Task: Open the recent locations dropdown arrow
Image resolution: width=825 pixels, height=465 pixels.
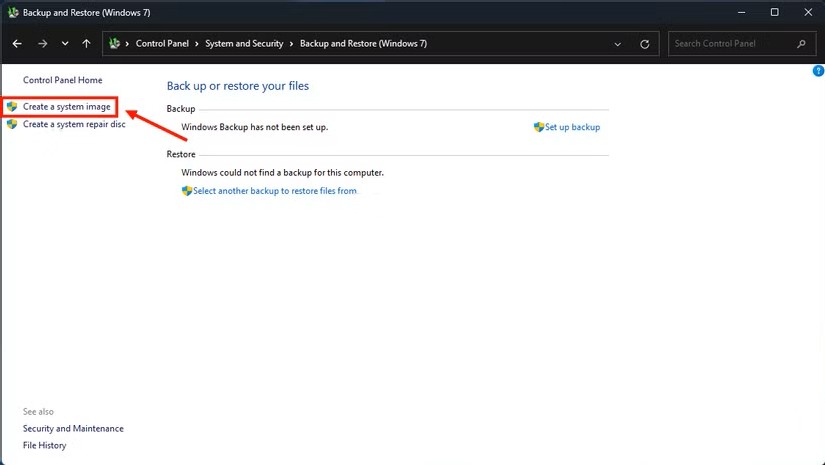Action: pos(65,44)
